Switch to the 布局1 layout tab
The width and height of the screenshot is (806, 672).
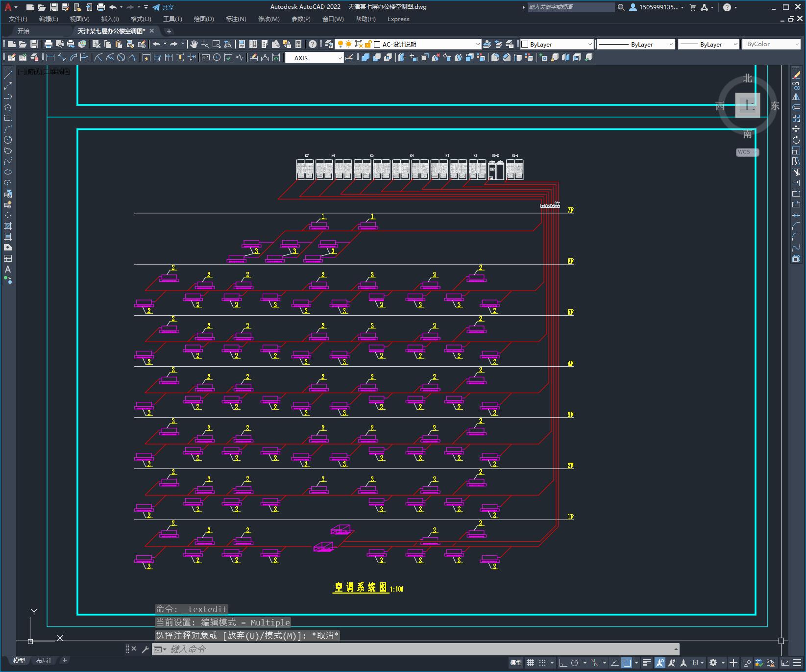44,661
